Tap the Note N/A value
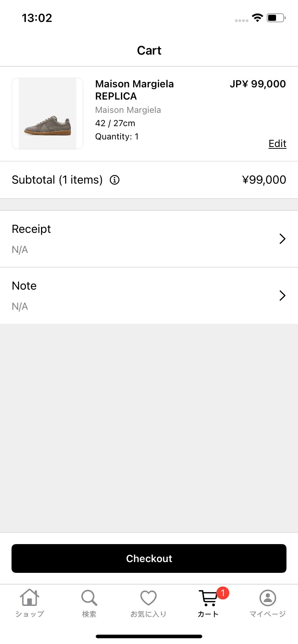The height and width of the screenshot is (644, 298). 20,307
